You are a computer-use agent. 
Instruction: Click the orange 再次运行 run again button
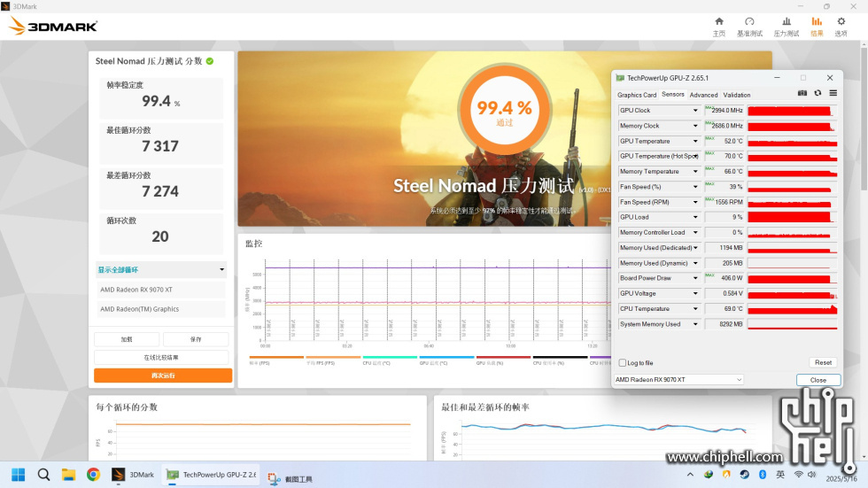163,376
